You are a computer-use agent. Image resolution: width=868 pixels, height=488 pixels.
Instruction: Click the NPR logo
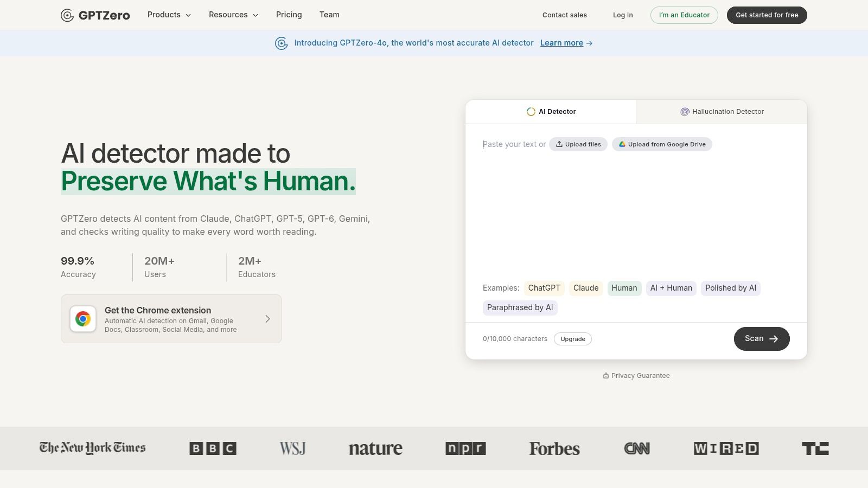[465, 448]
